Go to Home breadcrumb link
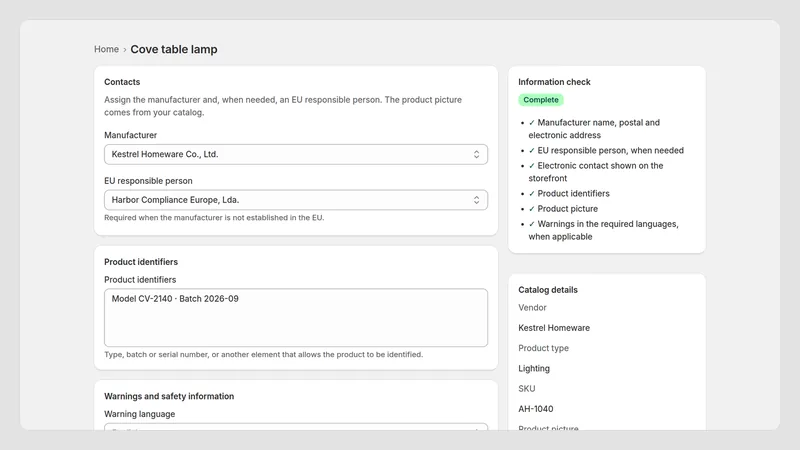 pos(106,49)
